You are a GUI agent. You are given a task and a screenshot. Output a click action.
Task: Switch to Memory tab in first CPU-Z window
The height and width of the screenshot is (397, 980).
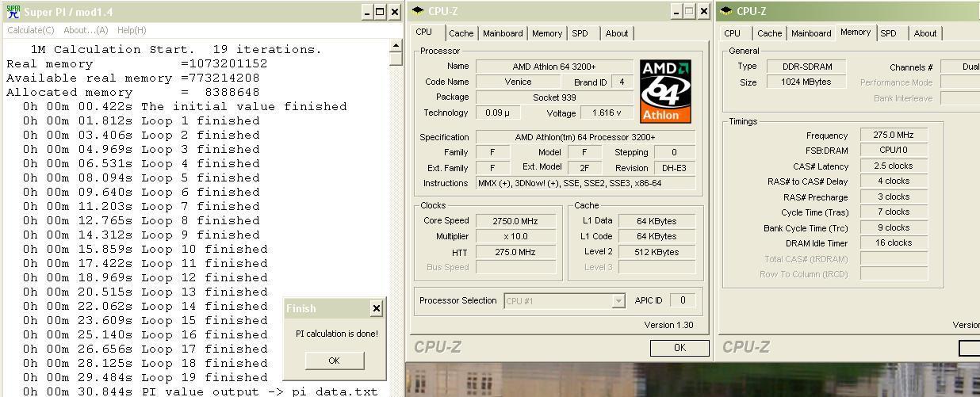coord(547,33)
